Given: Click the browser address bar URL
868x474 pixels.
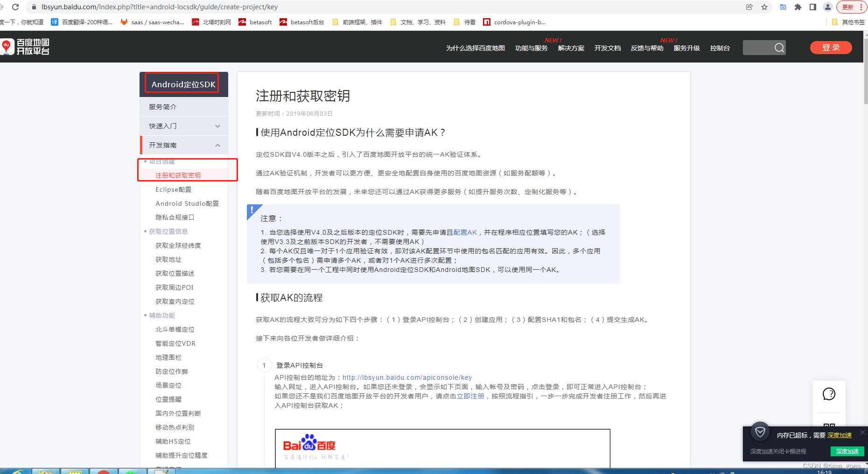Looking at the screenshot, I should click(x=160, y=7).
